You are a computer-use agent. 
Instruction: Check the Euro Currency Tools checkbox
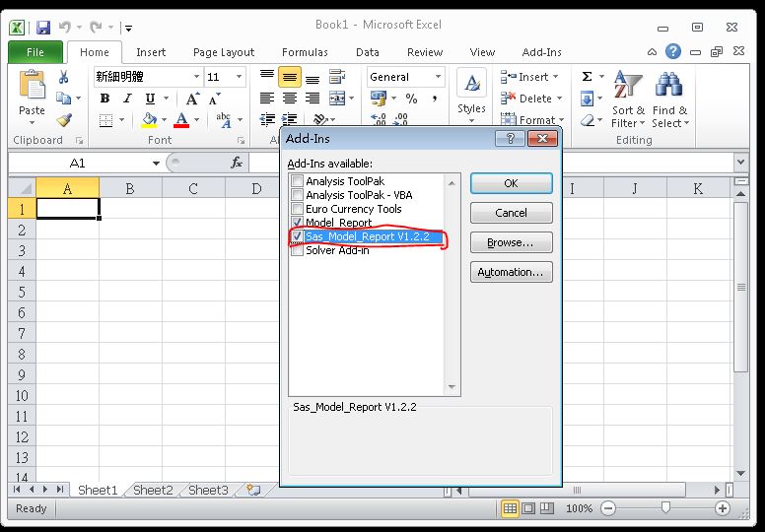click(297, 209)
